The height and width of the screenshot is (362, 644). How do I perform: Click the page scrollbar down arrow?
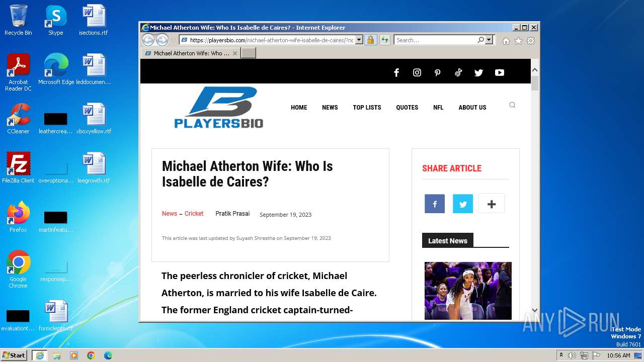coord(535,310)
